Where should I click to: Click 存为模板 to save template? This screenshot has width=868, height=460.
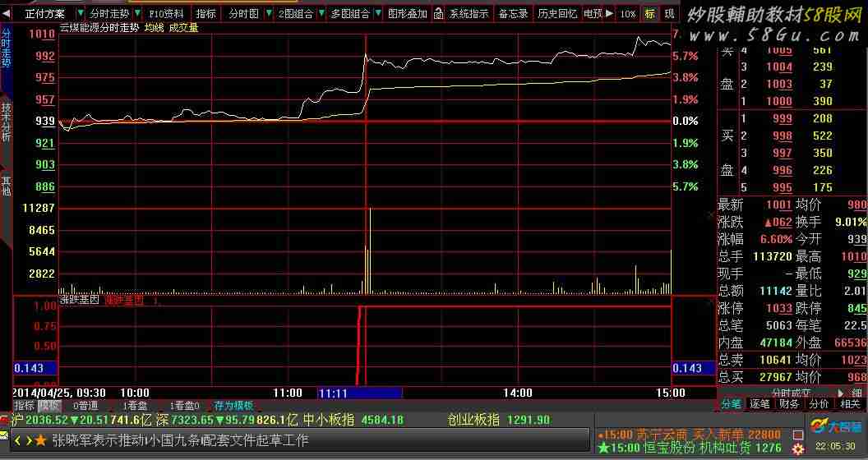[233, 405]
